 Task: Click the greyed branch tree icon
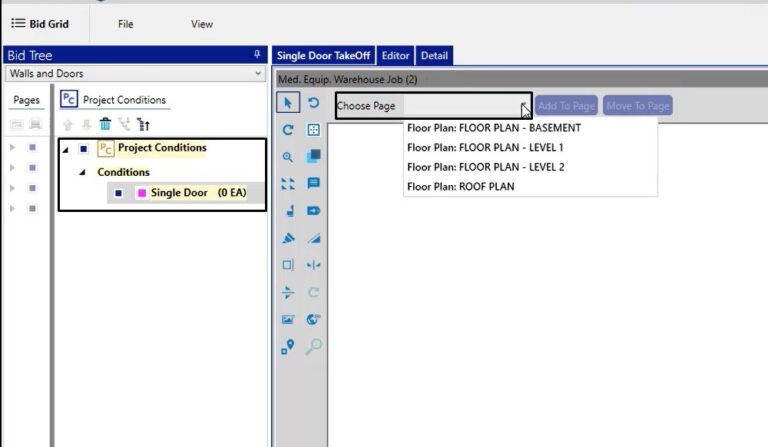[124, 124]
